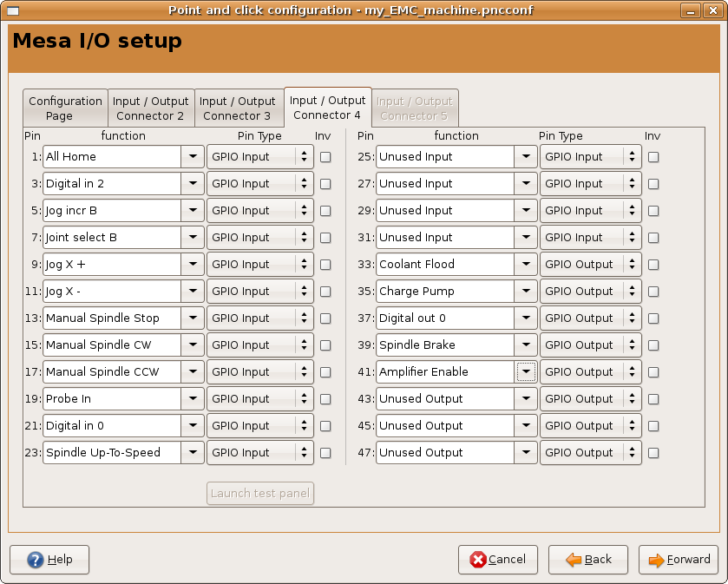Toggle Inv checkbox for pin 19 Probe In

[325, 399]
